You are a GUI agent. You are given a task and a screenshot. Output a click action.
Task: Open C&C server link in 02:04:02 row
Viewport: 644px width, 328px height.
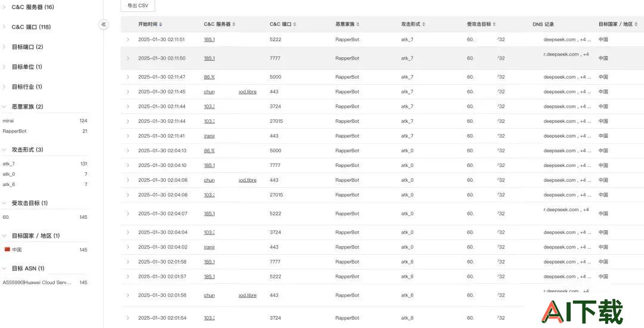pos(209,247)
